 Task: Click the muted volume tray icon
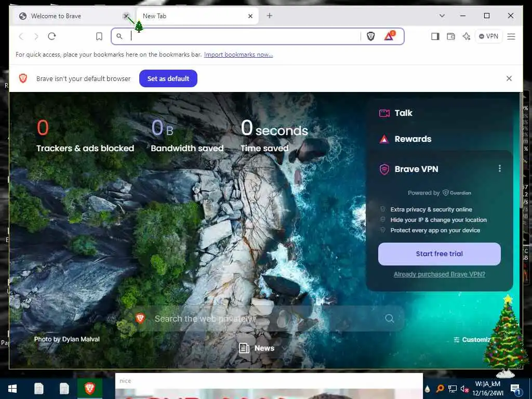464,389
